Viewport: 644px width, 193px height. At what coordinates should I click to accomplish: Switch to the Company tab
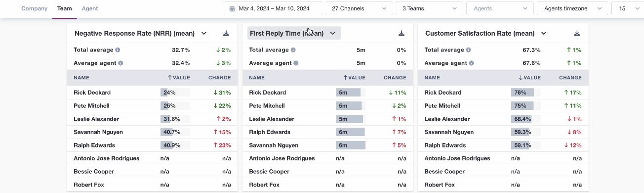(x=35, y=8)
